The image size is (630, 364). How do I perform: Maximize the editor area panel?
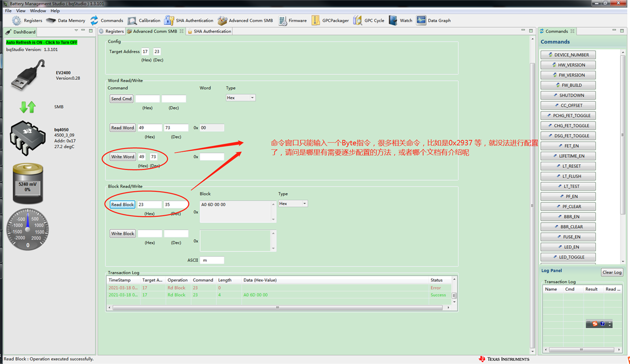pos(532,31)
